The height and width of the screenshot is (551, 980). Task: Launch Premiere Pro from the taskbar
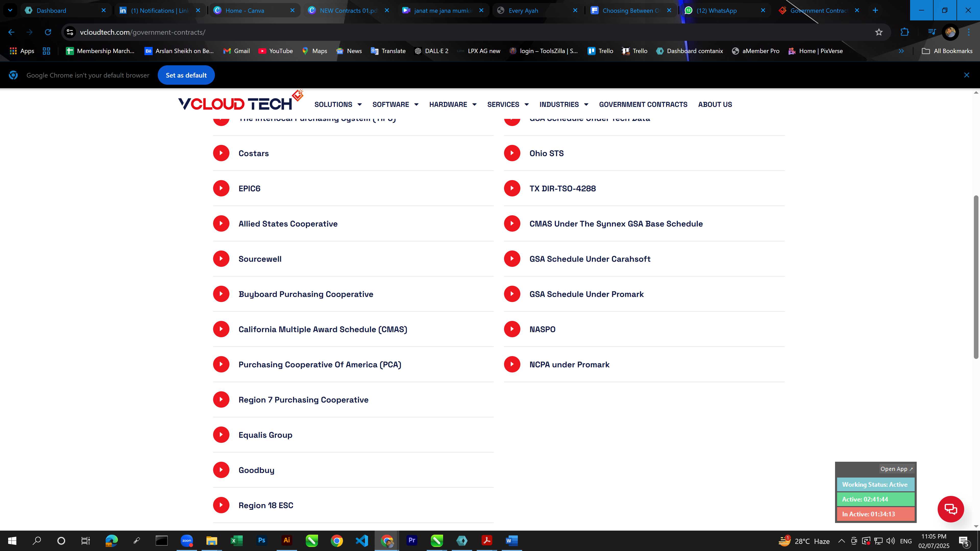[x=412, y=540]
